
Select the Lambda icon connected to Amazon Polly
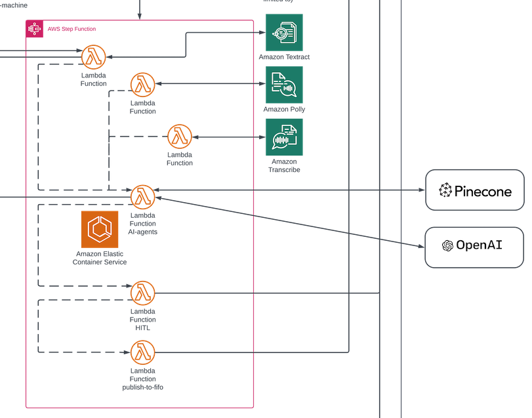pos(143,85)
